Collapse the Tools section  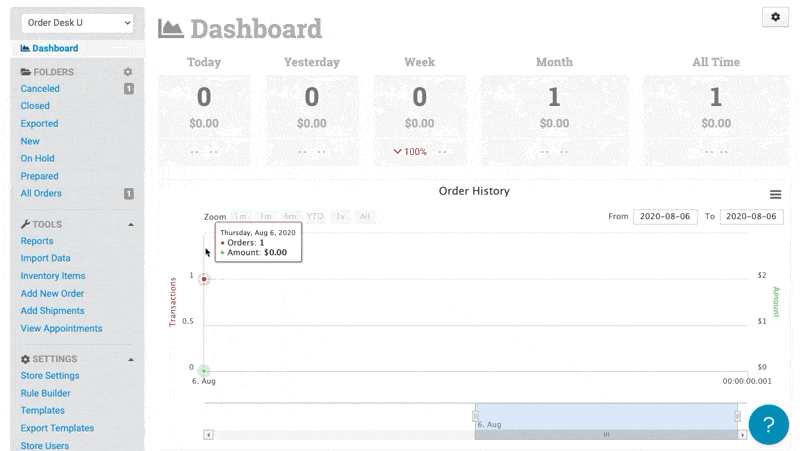[130, 224]
